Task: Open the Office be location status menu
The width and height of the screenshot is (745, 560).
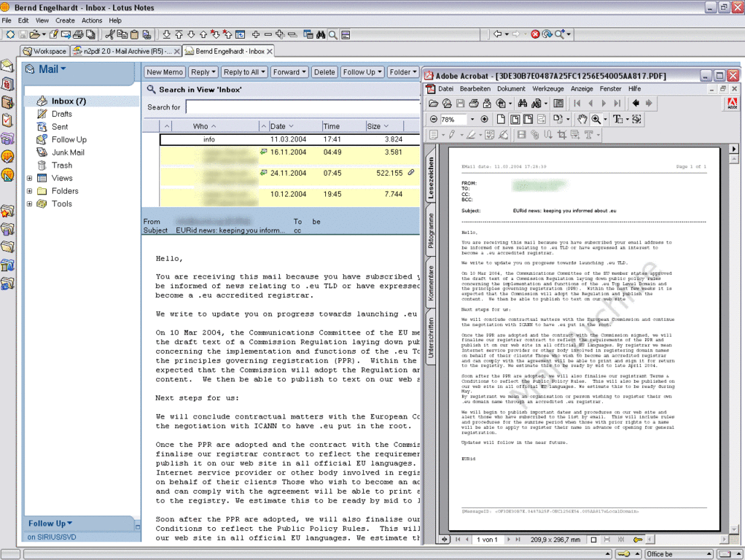Action: pos(679,554)
